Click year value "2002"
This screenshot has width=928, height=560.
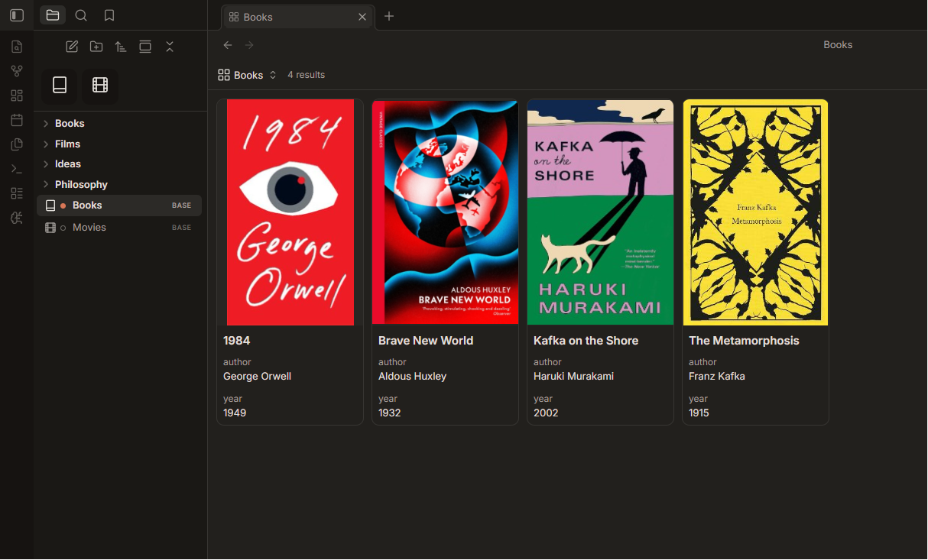pyautogui.click(x=546, y=413)
